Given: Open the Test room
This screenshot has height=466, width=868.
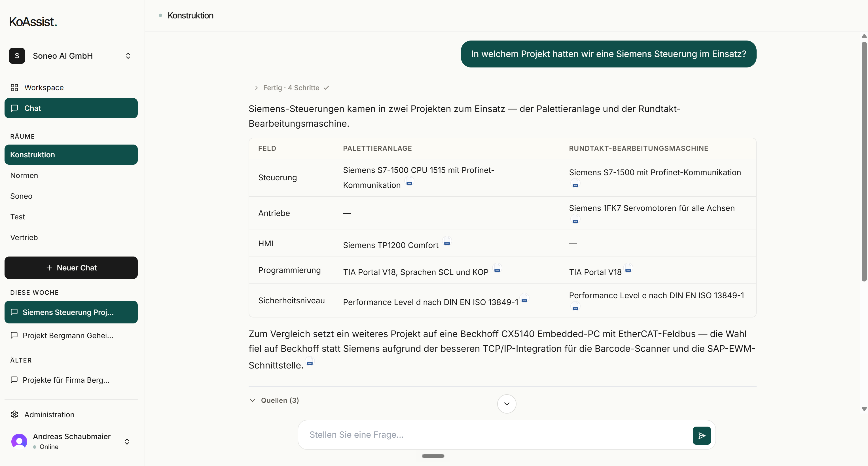Looking at the screenshot, I should click(71, 217).
